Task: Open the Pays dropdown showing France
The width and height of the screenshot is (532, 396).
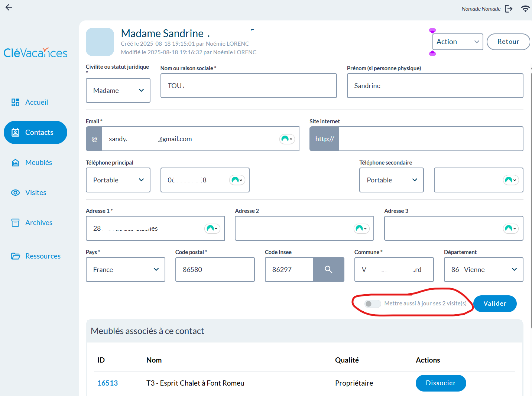Action: coord(125,270)
